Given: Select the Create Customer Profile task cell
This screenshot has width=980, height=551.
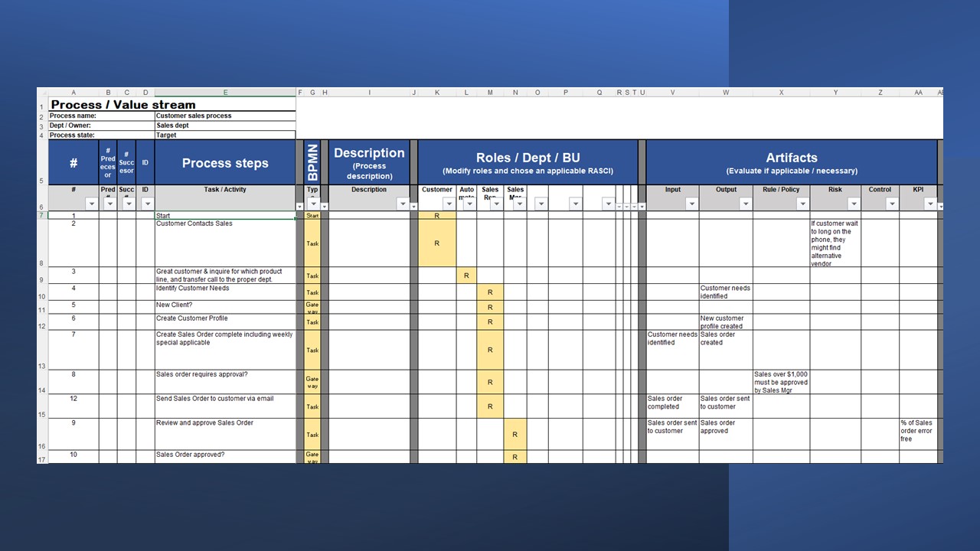Looking at the screenshot, I should coord(225,321).
